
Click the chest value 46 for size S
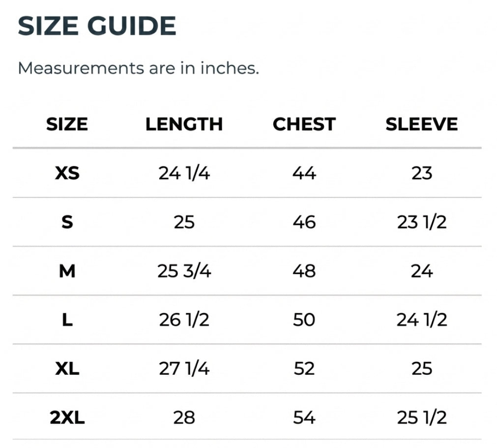[304, 222]
